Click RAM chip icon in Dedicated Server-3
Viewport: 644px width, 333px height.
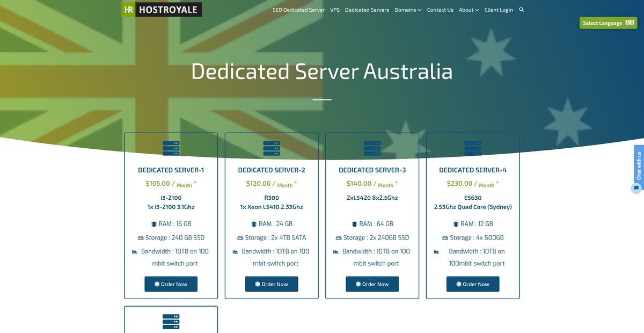click(354, 224)
